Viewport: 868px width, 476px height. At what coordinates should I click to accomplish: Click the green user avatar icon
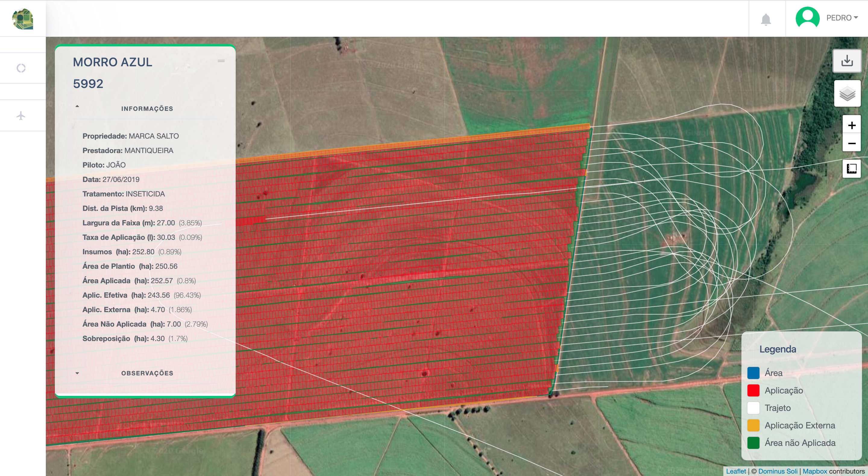tap(807, 18)
